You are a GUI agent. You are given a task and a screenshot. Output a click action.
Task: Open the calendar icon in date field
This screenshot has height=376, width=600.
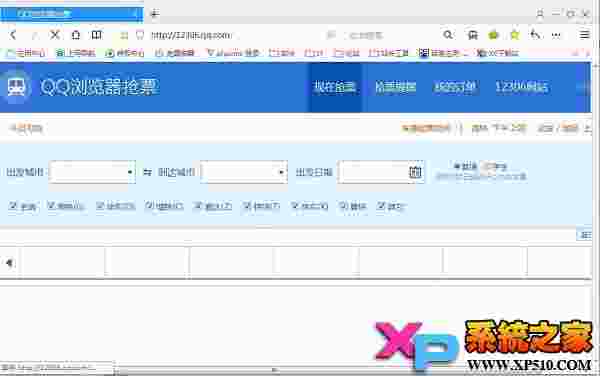pos(415,172)
